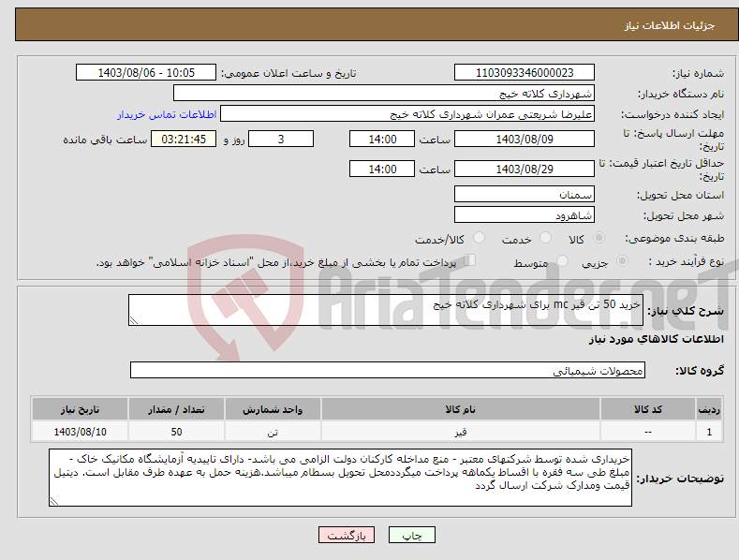Click the goods group field محصولات شیمیائی
739x560 pixels.
pos(388,370)
